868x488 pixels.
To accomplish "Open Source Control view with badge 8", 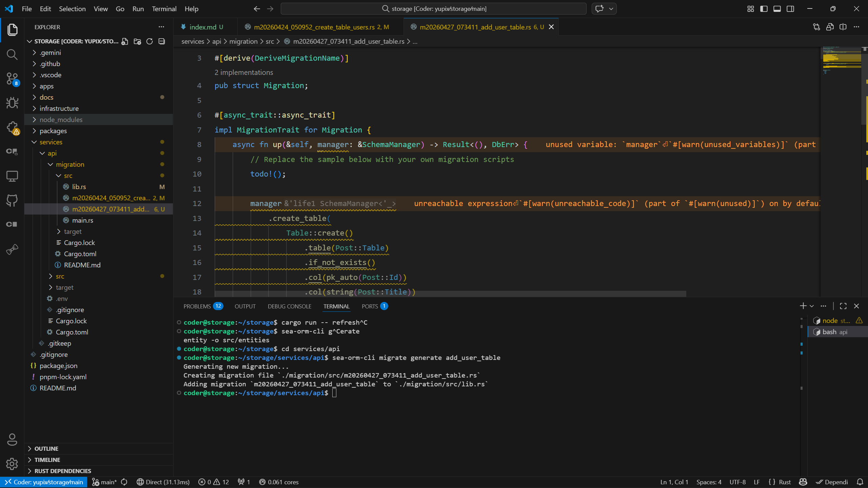I will (x=12, y=79).
